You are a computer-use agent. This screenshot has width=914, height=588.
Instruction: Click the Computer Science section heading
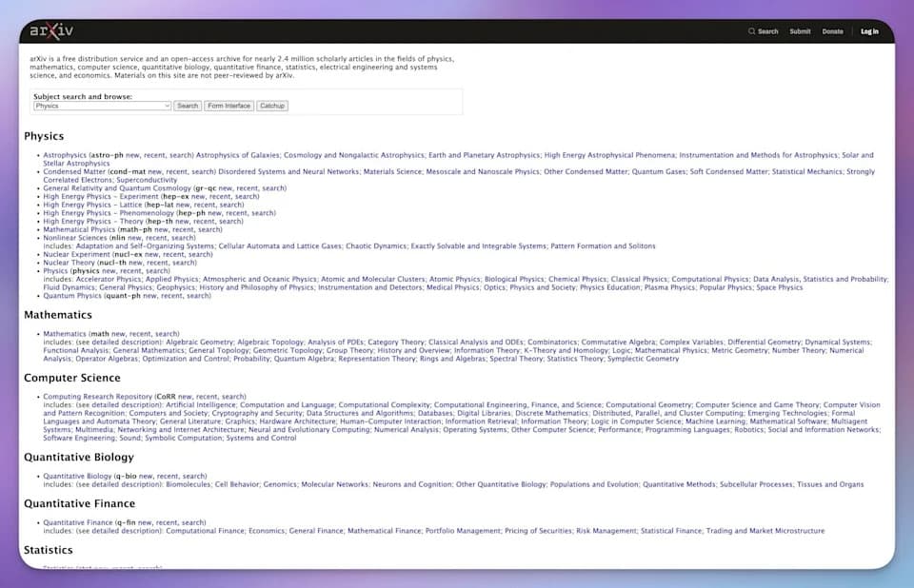(72, 378)
